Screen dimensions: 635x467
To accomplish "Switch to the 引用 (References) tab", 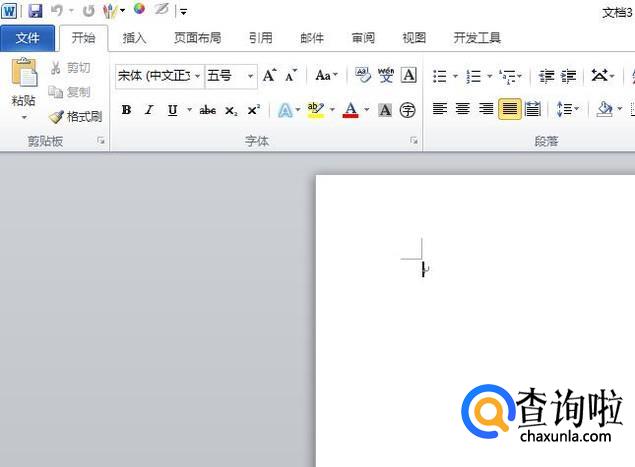I will click(x=260, y=38).
